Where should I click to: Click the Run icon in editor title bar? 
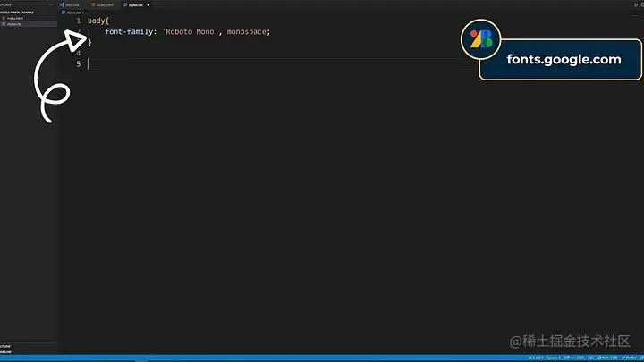pos(636,5)
